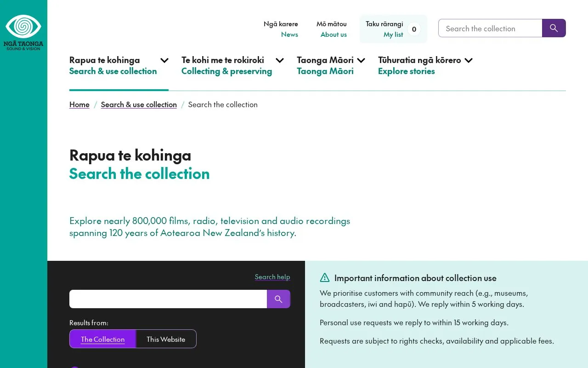Open the My list counter badge showing 0

click(x=414, y=29)
